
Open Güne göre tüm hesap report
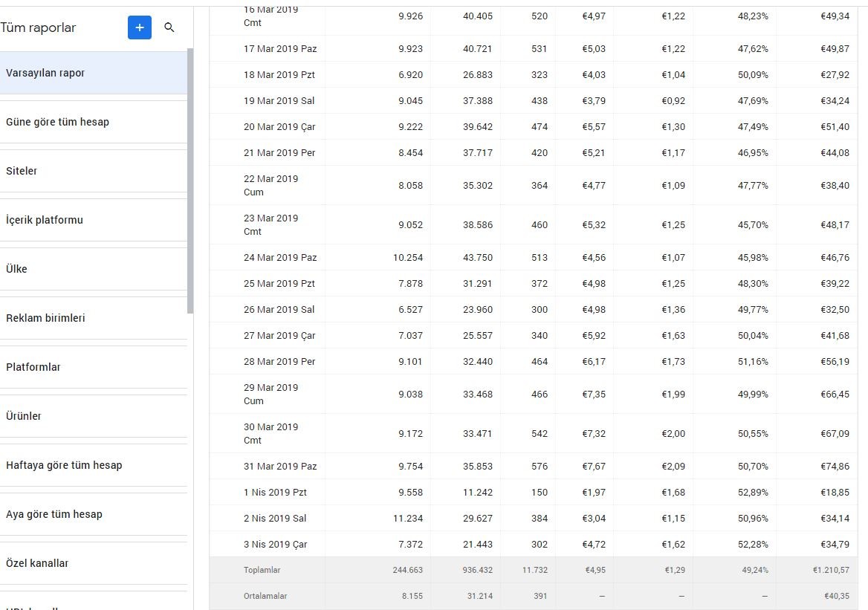(x=94, y=122)
